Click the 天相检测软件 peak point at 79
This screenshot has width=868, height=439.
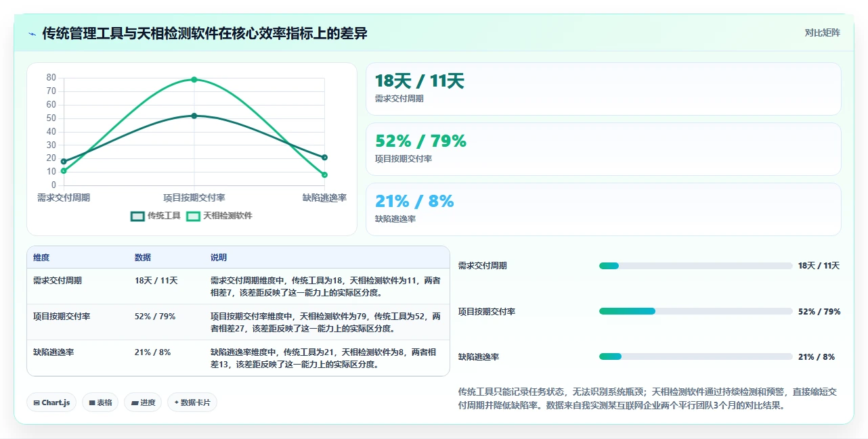point(194,79)
